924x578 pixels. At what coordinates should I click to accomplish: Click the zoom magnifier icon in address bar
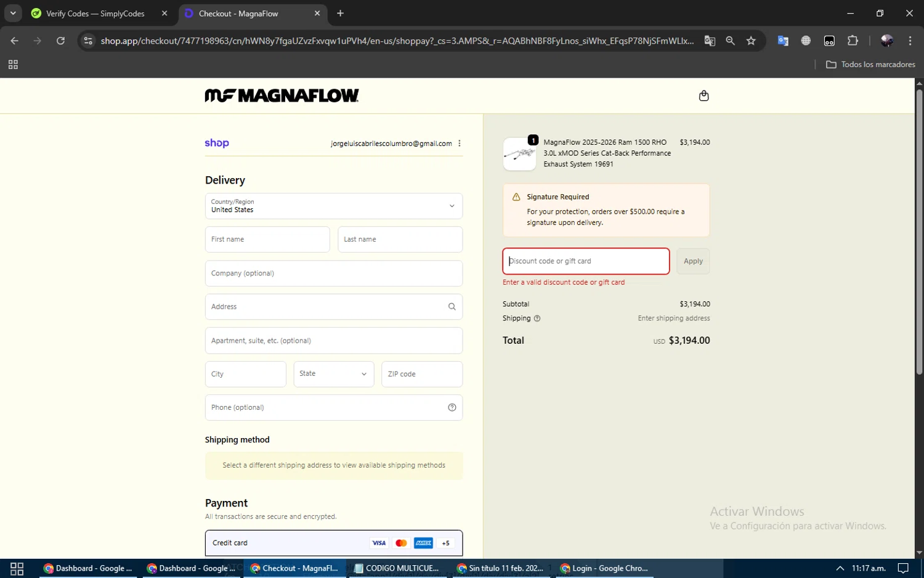click(731, 41)
